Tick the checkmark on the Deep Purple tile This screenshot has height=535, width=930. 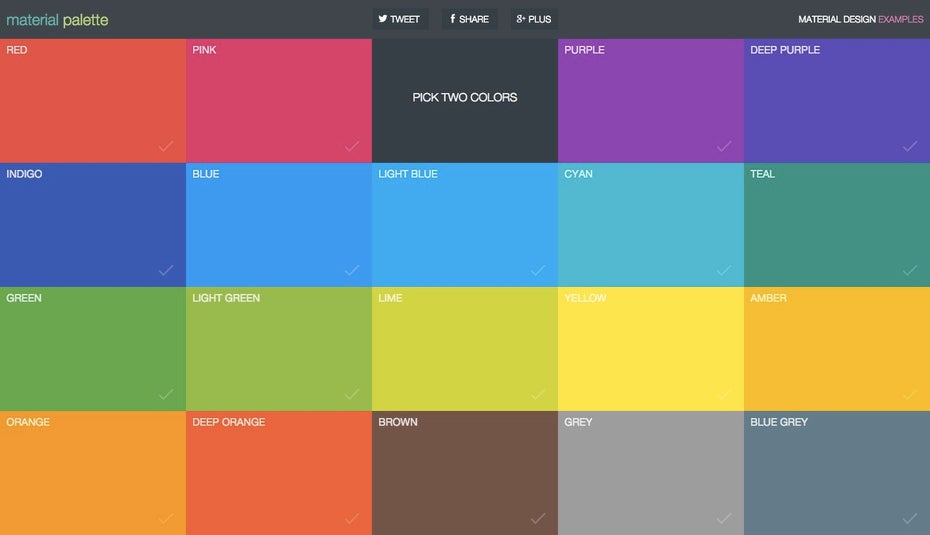(910, 146)
